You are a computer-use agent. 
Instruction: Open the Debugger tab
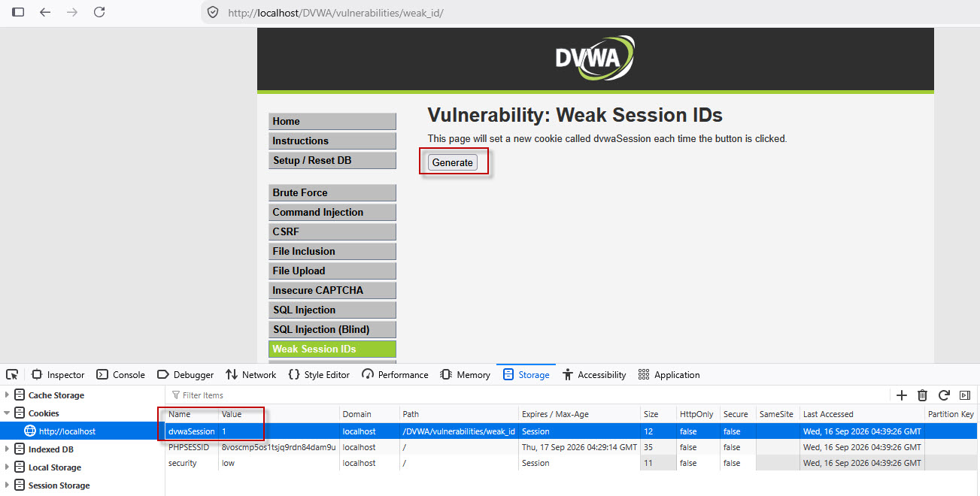coord(185,375)
